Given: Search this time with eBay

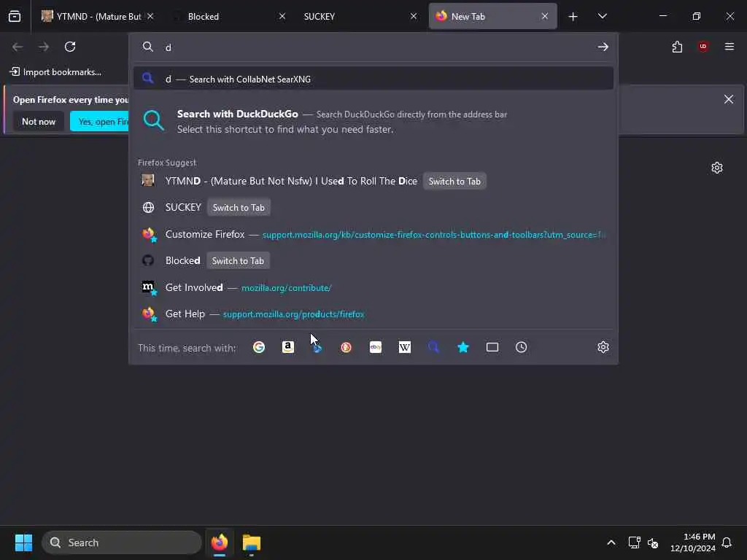Looking at the screenshot, I should point(376,347).
